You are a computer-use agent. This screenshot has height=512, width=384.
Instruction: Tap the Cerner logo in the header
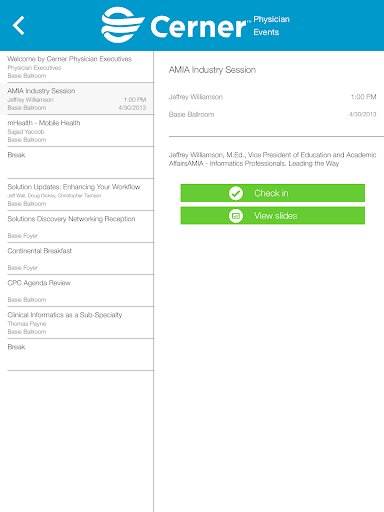[176, 25]
